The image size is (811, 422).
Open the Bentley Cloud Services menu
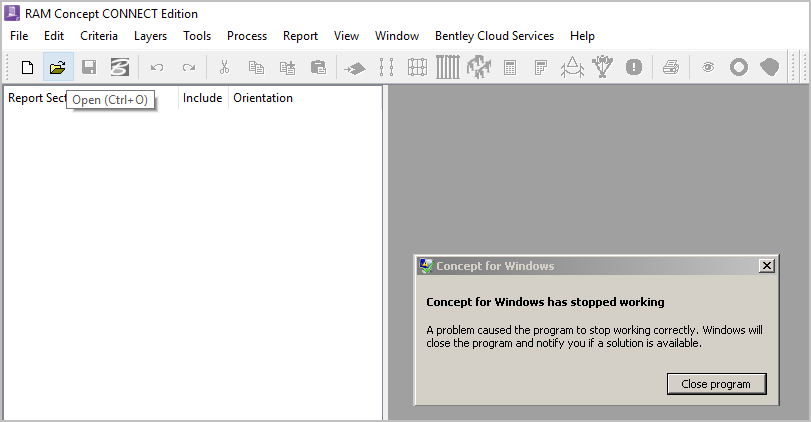point(494,36)
